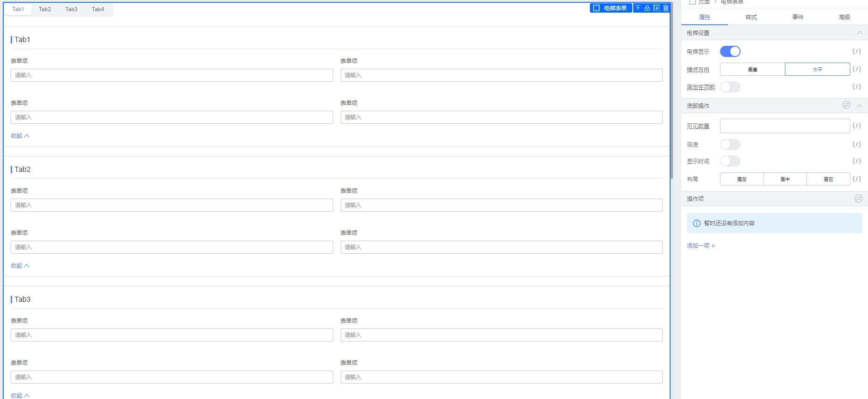Switch to the Tab2 anchor tab
Image resolution: width=868 pixels, height=399 pixels.
click(x=45, y=9)
